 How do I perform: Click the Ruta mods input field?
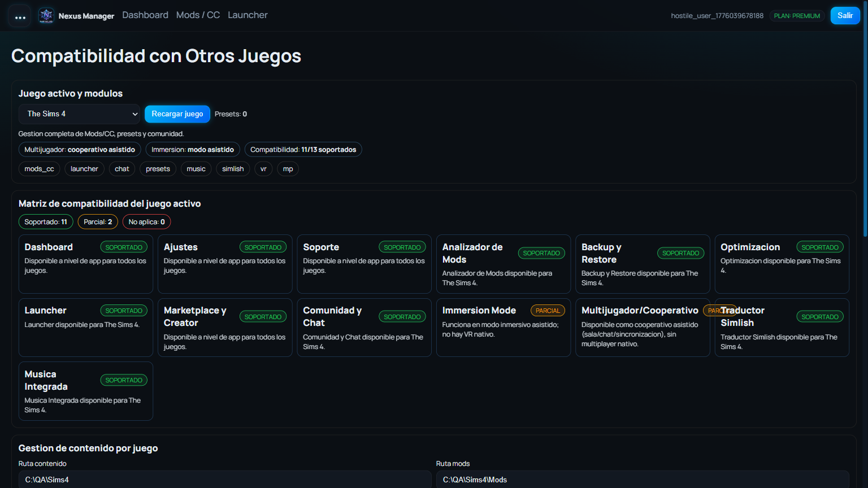click(x=643, y=480)
